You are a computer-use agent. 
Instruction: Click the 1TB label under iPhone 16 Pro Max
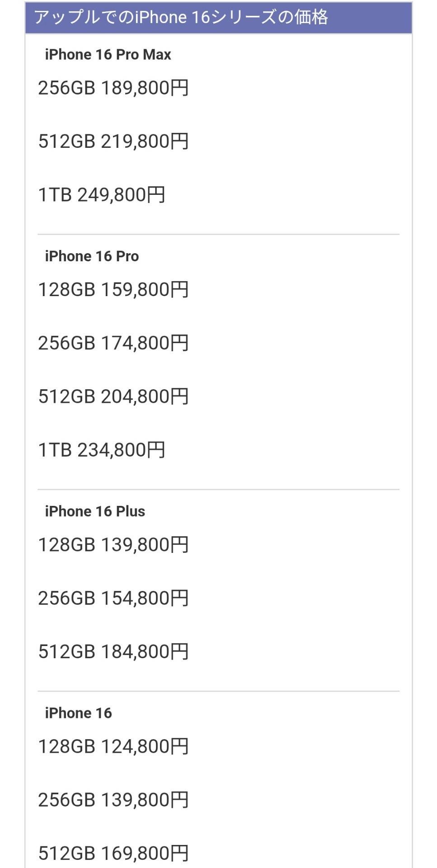55,195
